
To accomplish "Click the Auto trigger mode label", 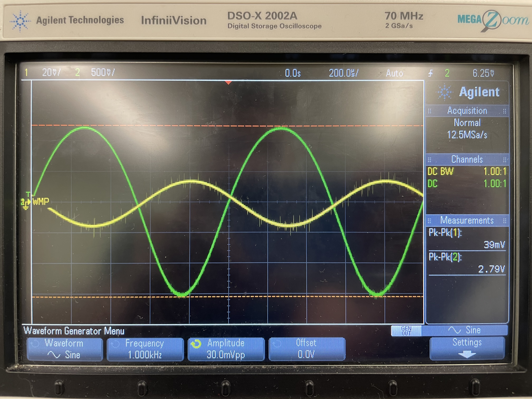I will tap(394, 73).
